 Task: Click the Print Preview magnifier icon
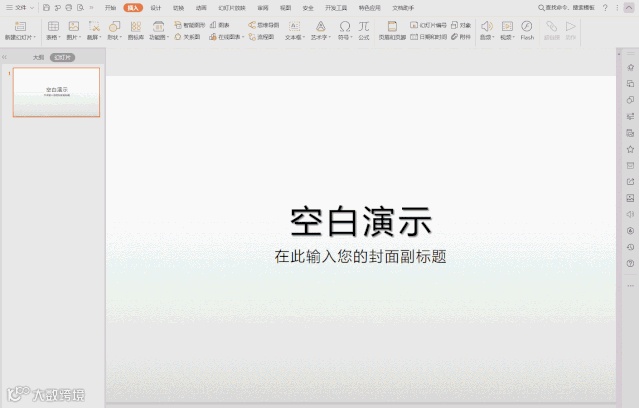[x=80, y=8]
